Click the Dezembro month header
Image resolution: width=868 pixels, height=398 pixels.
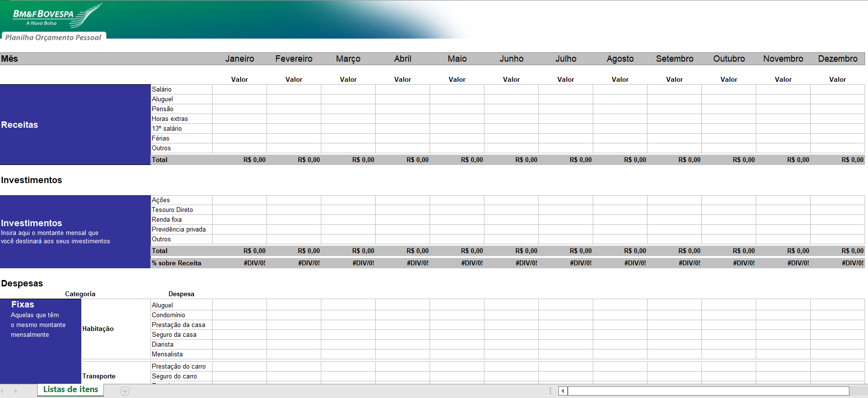(837, 59)
